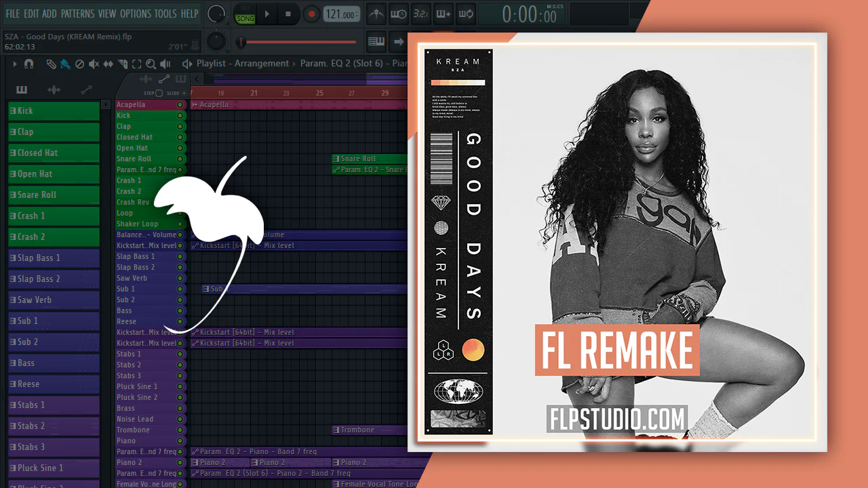
Task: Click the red Record button
Action: click(311, 14)
